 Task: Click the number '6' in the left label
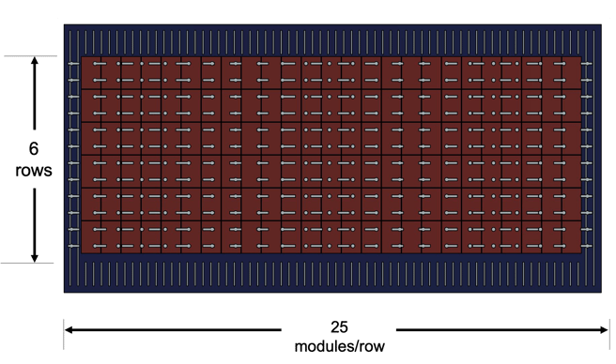34,149
